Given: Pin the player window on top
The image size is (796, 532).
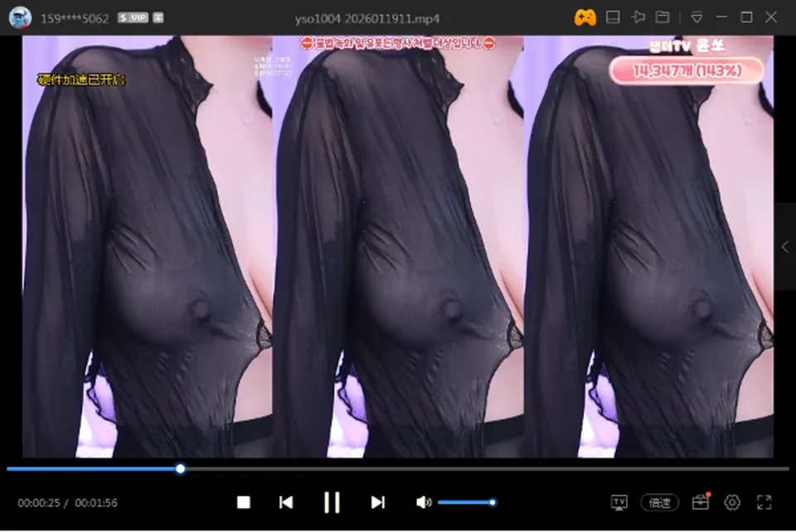Looking at the screenshot, I should click(638, 17).
